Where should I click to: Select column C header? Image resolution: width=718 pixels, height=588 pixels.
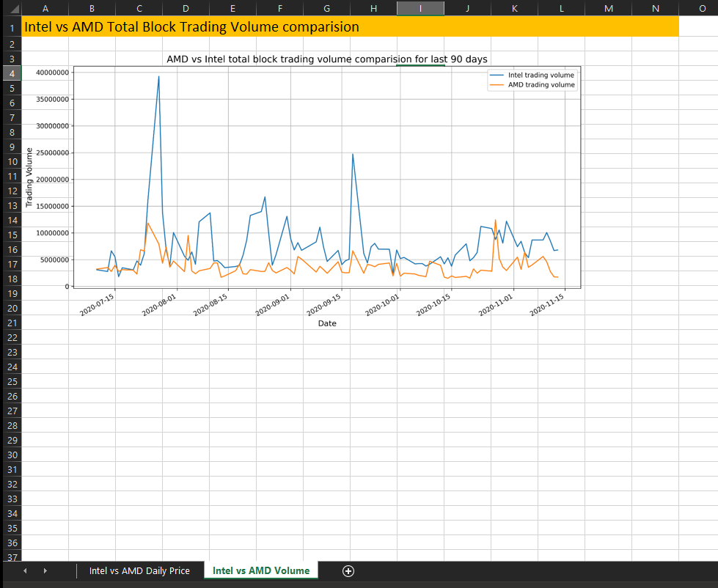tap(139, 8)
